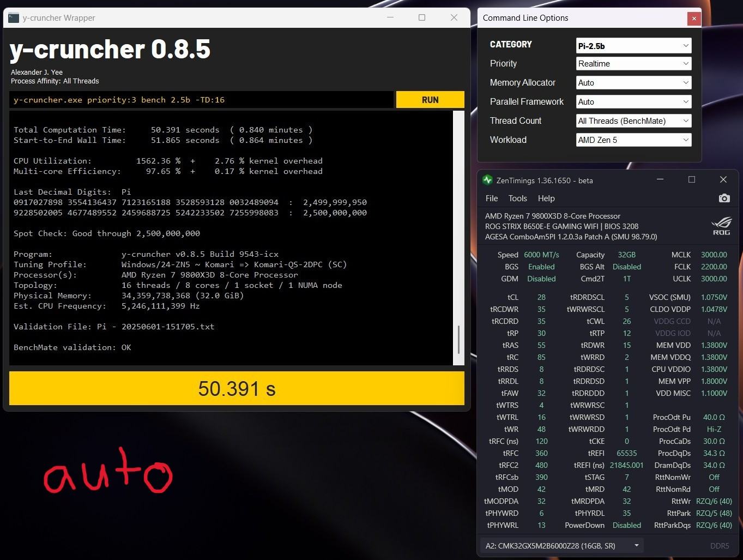Click the Capacity value 32GB

(x=627, y=255)
